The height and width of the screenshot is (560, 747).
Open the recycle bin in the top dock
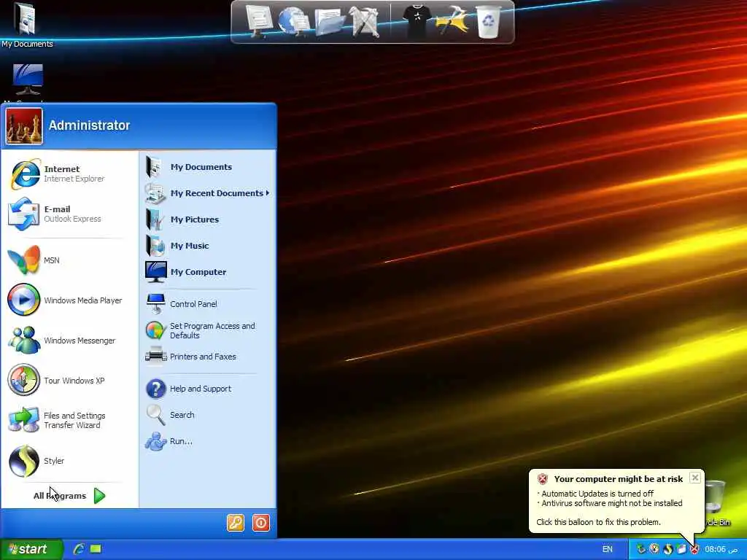coord(488,22)
